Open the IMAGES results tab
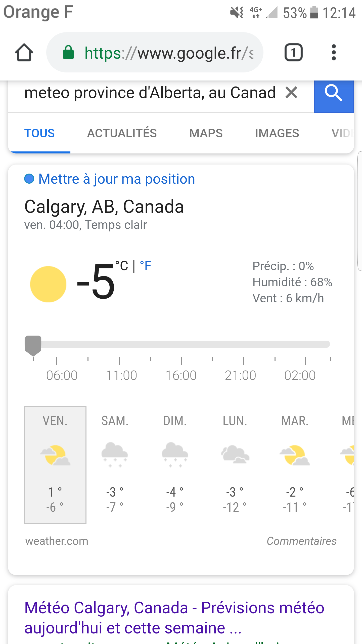This screenshot has height=644, width=362. click(x=277, y=133)
